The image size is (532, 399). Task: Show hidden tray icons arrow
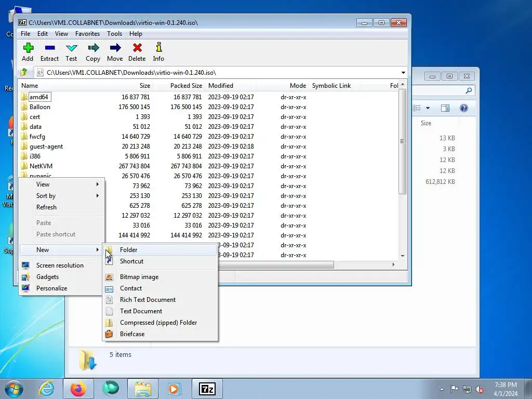(x=442, y=389)
